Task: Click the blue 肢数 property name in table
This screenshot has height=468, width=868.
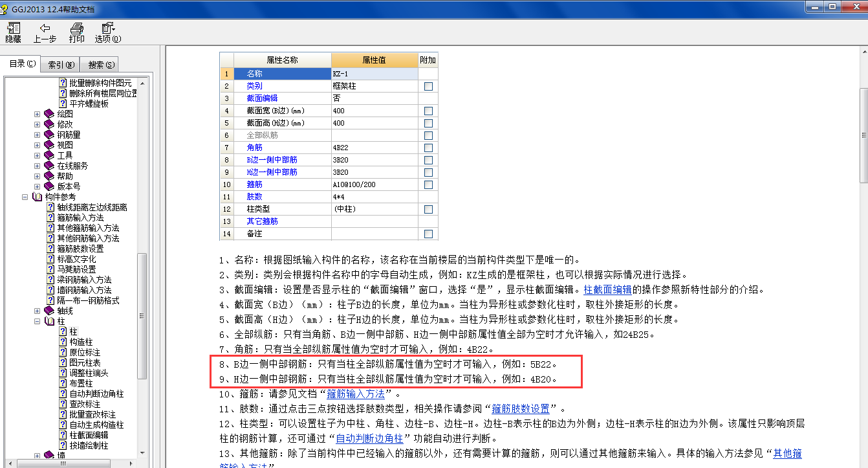Action: pos(254,197)
